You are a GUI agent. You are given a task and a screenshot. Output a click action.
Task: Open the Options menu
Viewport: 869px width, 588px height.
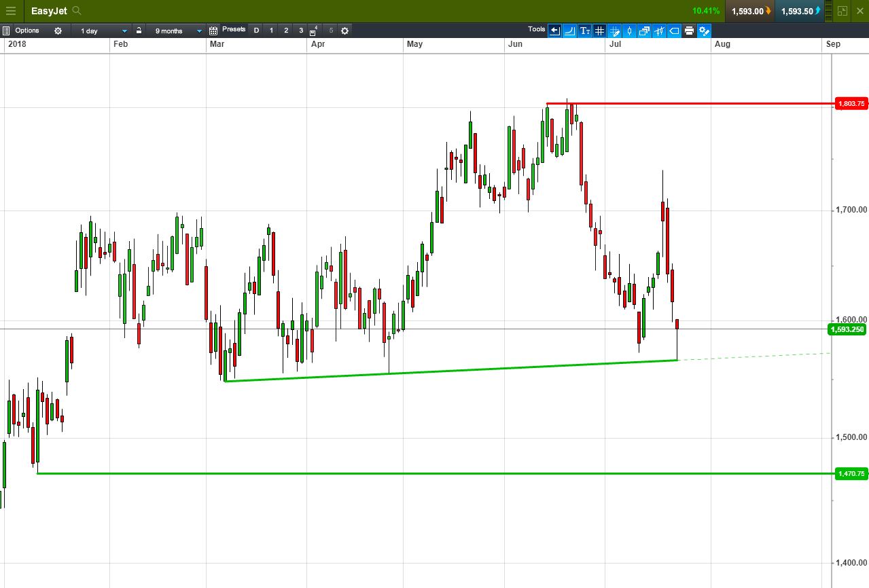(x=27, y=31)
